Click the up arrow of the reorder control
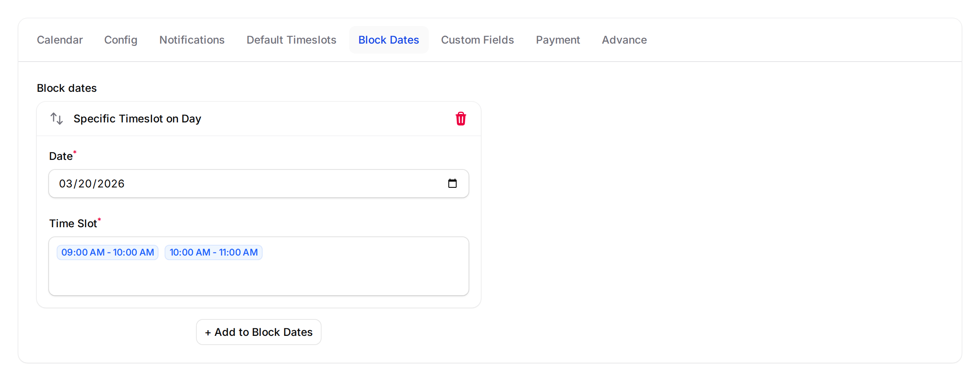 (53, 116)
